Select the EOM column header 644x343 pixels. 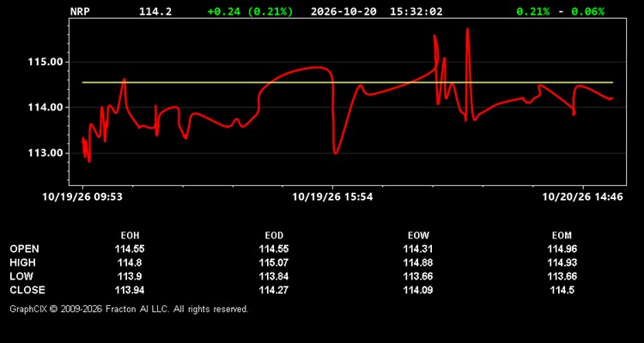click(x=562, y=236)
